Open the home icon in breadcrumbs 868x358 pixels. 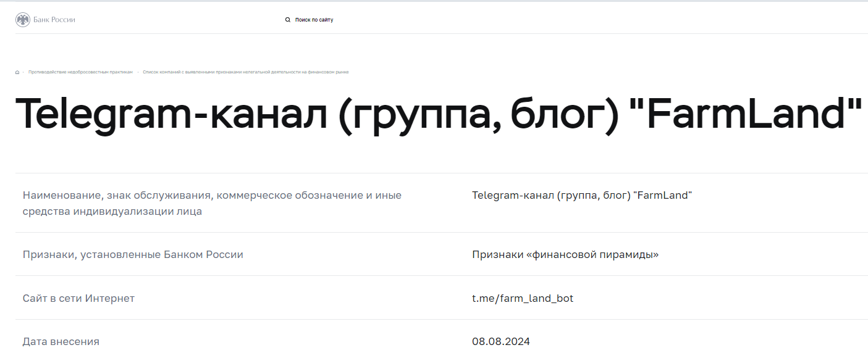click(17, 72)
